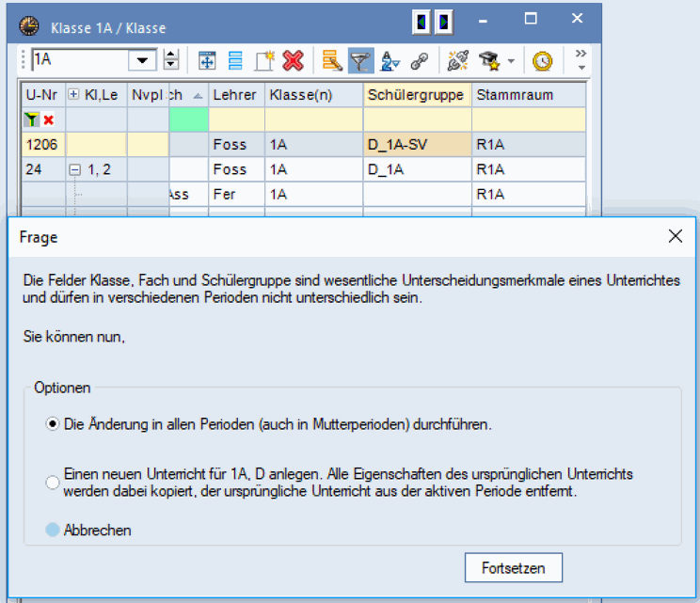Screen dimensions: 700x603
Task: Click the Schülergruppe column header
Action: pyautogui.click(x=417, y=95)
